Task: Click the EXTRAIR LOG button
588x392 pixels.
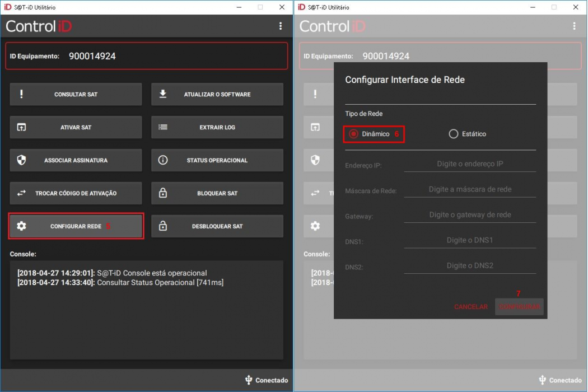Action: tap(217, 127)
